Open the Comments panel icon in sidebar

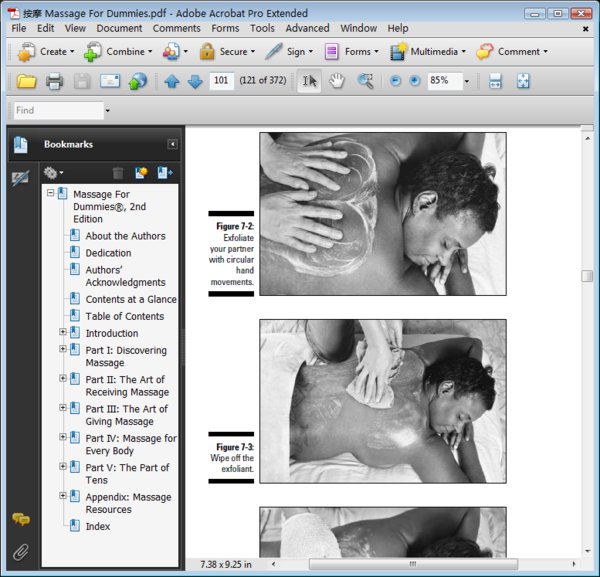click(21, 519)
